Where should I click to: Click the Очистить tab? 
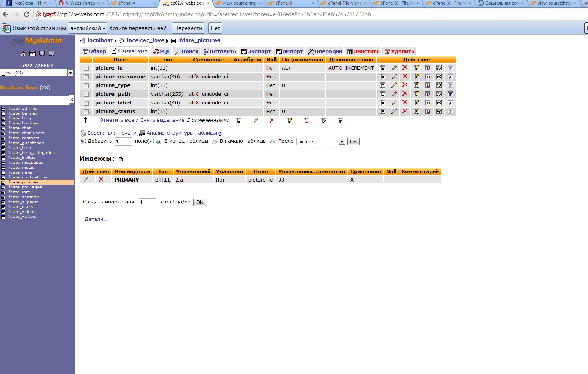coord(364,51)
